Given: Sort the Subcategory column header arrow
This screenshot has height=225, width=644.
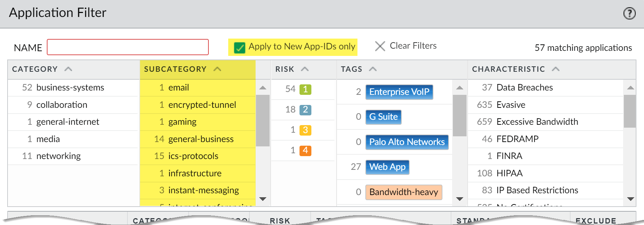Looking at the screenshot, I should point(217,69).
